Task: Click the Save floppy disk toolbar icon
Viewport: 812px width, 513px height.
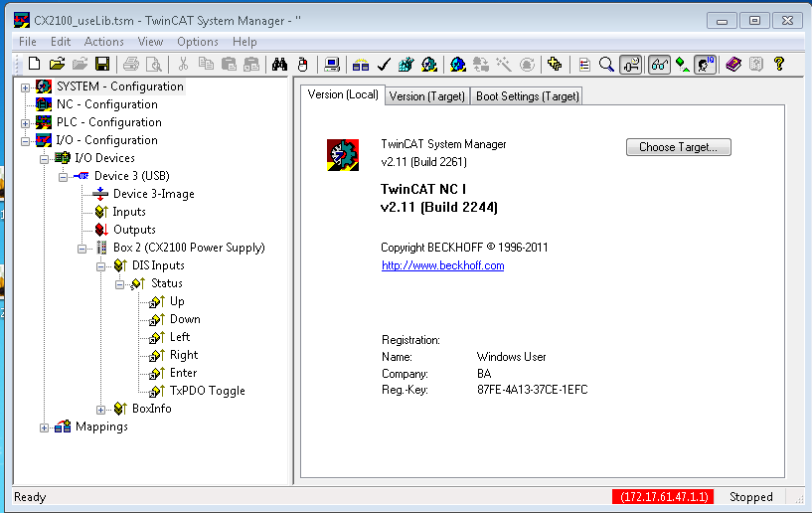Action: [102, 65]
